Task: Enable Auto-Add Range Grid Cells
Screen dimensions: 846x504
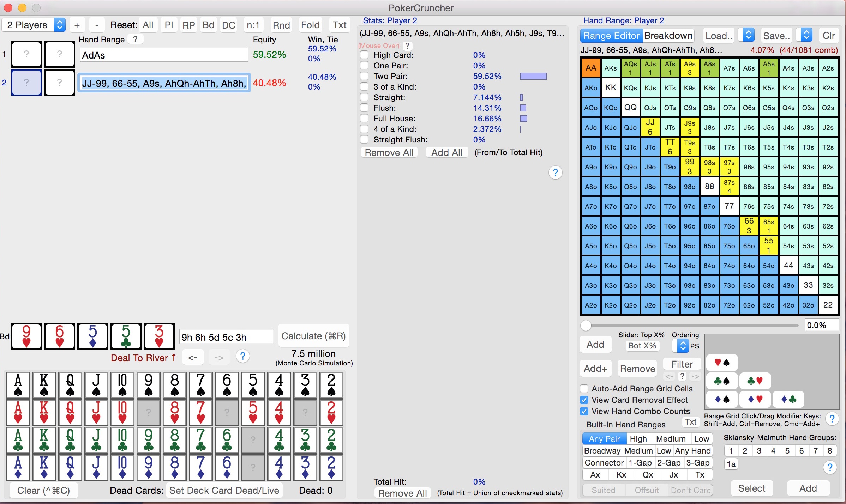Action: pyautogui.click(x=584, y=389)
